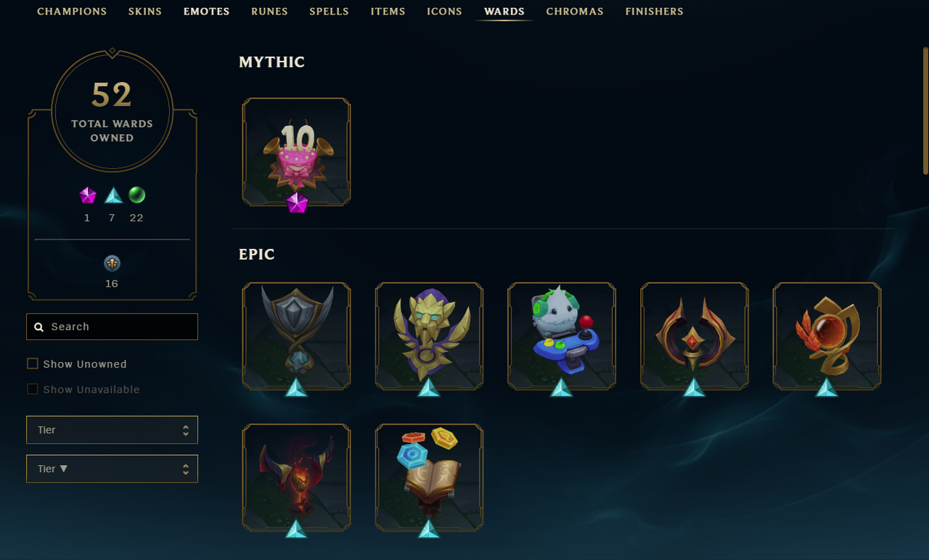The height and width of the screenshot is (560, 929).
Task: Toggle the Show Unavailable checkbox
Action: [33, 390]
